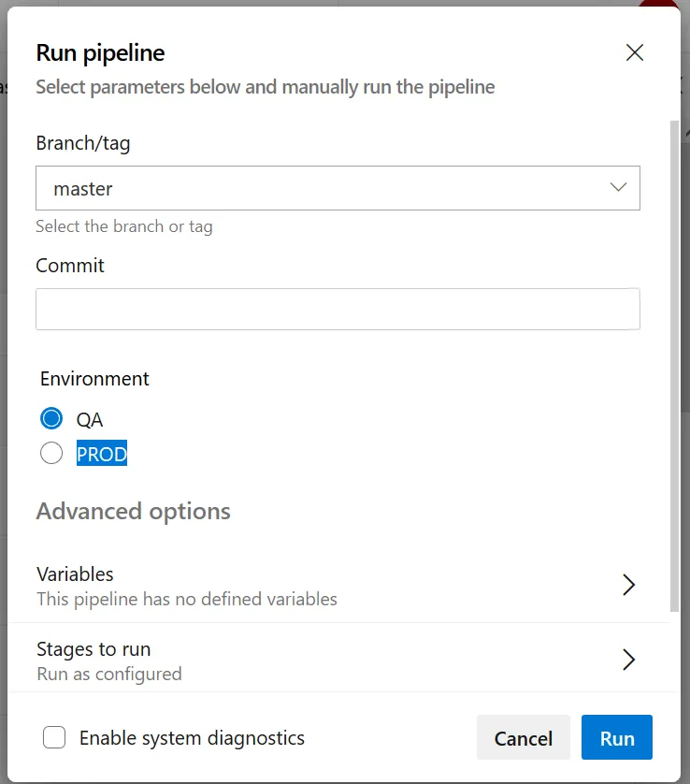Screen dimensions: 690x784
Task: Click the Select the branch or tag hint
Action: click(x=124, y=226)
